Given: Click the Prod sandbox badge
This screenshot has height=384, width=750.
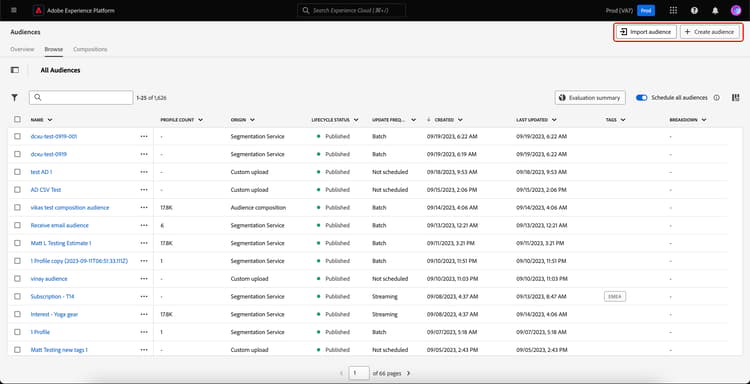Looking at the screenshot, I should point(646,11).
